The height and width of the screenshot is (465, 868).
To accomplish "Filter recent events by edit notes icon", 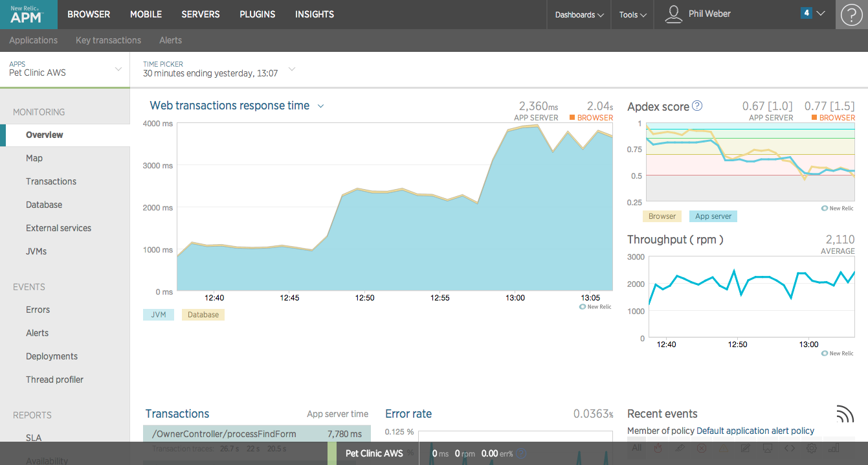I will [746, 448].
